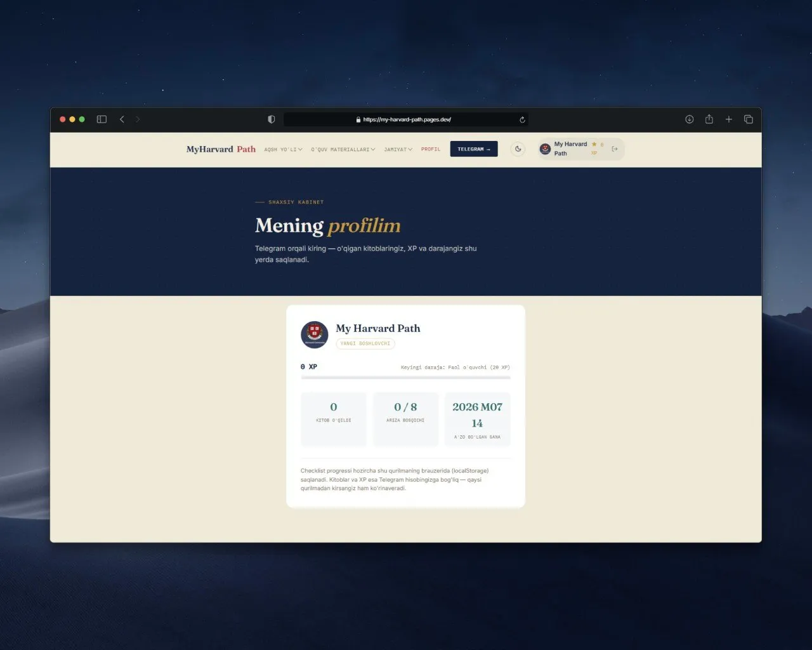This screenshot has width=812, height=650.
Task: Reload the page with the refresh icon
Action: coord(522,119)
